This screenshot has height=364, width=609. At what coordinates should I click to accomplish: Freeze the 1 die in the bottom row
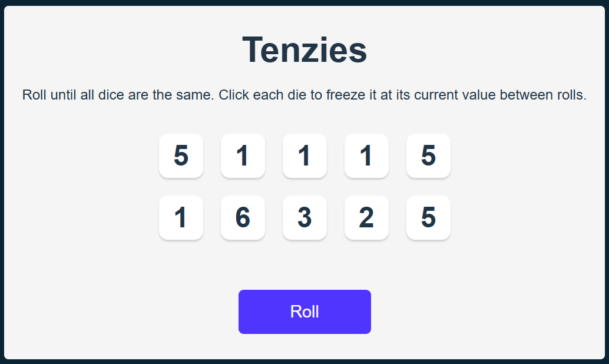pyautogui.click(x=181, y=217)
